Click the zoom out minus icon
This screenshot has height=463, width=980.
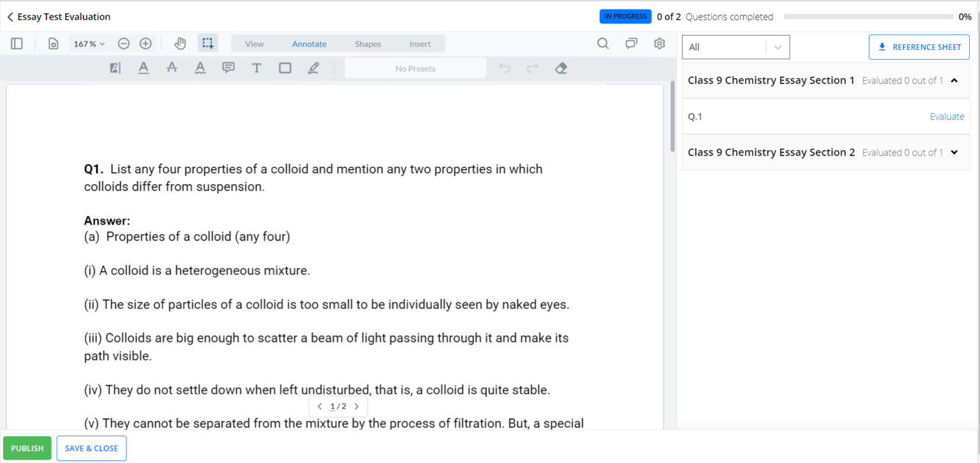(124, 43)
